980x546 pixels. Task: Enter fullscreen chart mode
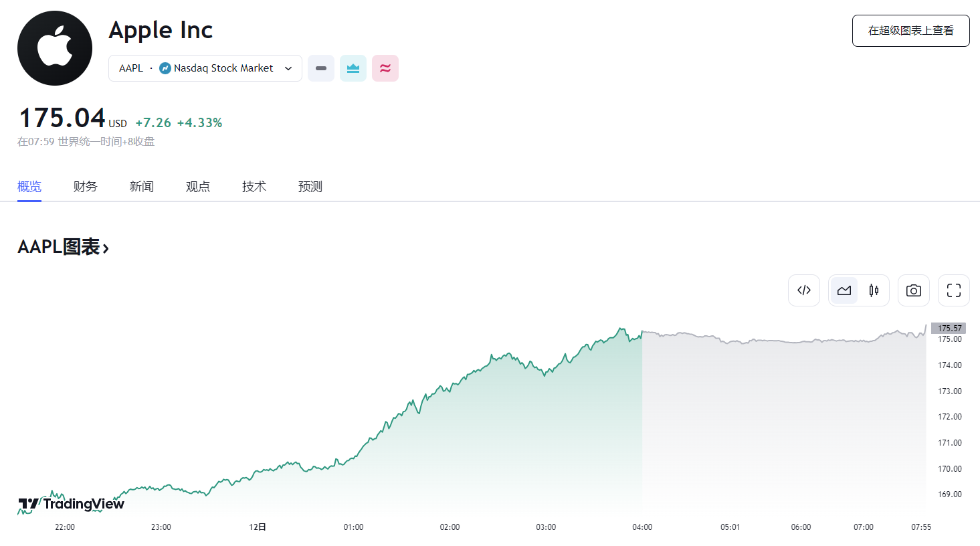pyautogui.click(x=954, y=290)
